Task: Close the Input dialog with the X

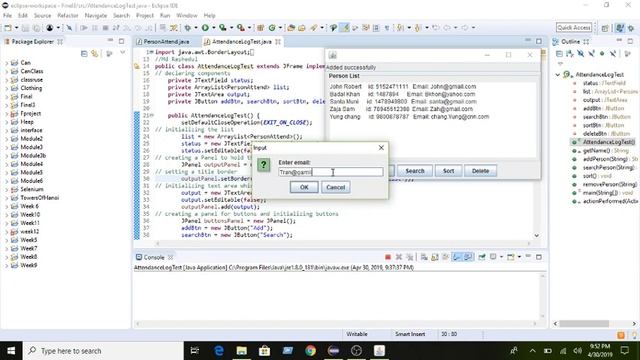Action: coord(381,148)
